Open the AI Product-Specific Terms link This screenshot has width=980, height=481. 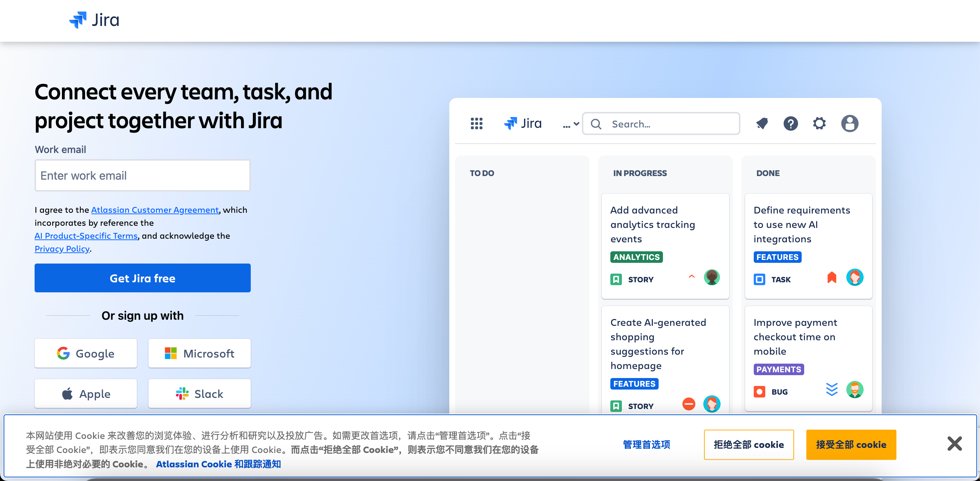[86, 235]
